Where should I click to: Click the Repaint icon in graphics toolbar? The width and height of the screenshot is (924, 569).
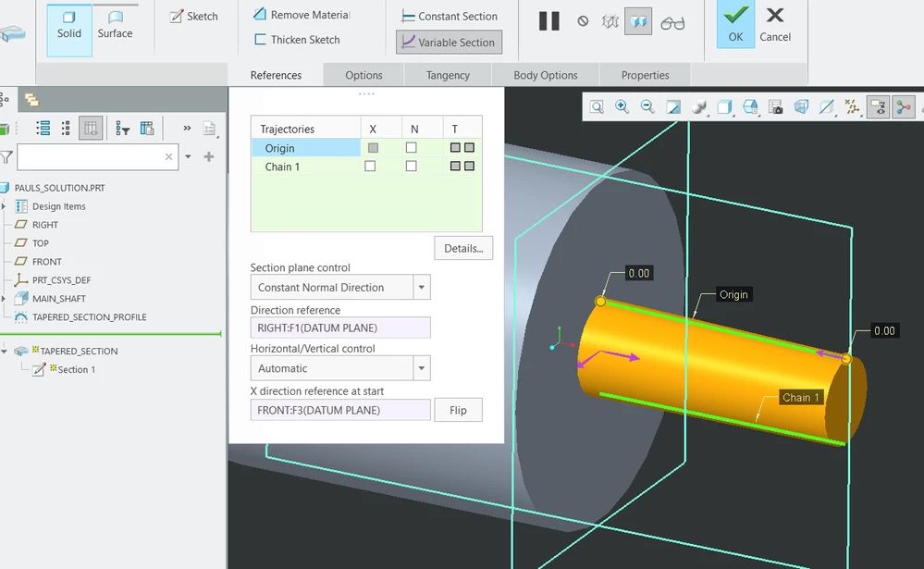[x=673, y=106]
